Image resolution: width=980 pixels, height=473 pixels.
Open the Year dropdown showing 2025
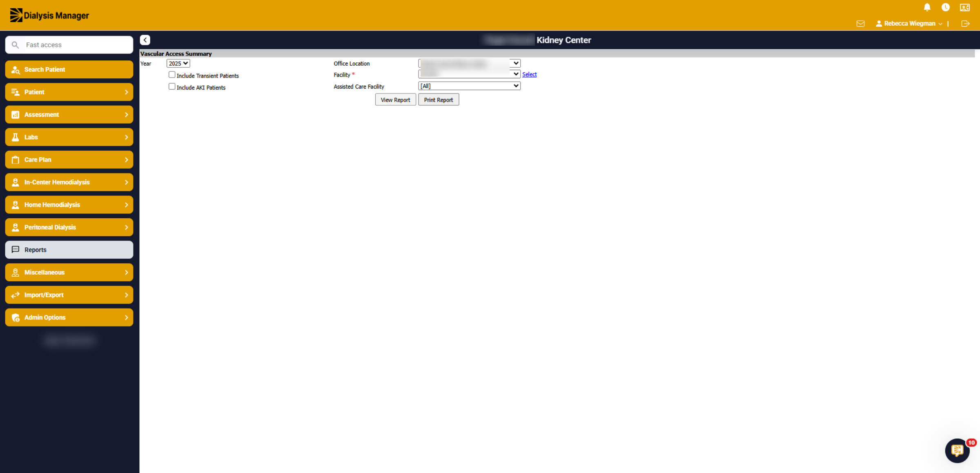click(x=178, y=63)
